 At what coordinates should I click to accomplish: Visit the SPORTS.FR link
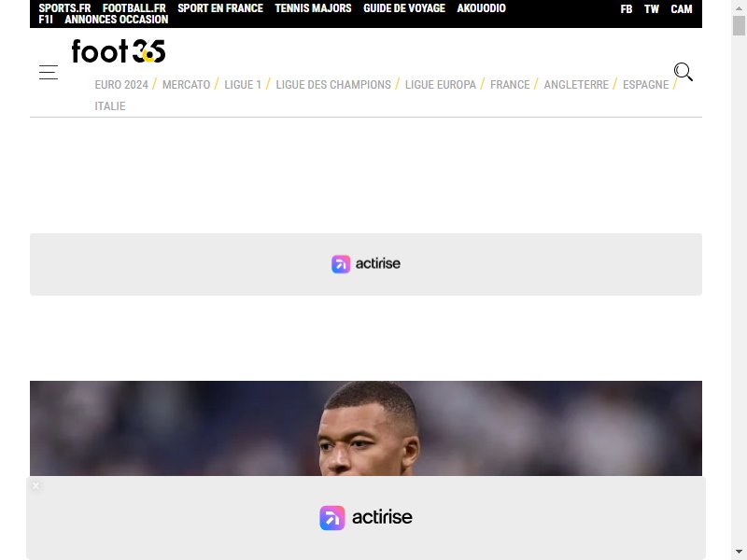click(x=64, y=8)
